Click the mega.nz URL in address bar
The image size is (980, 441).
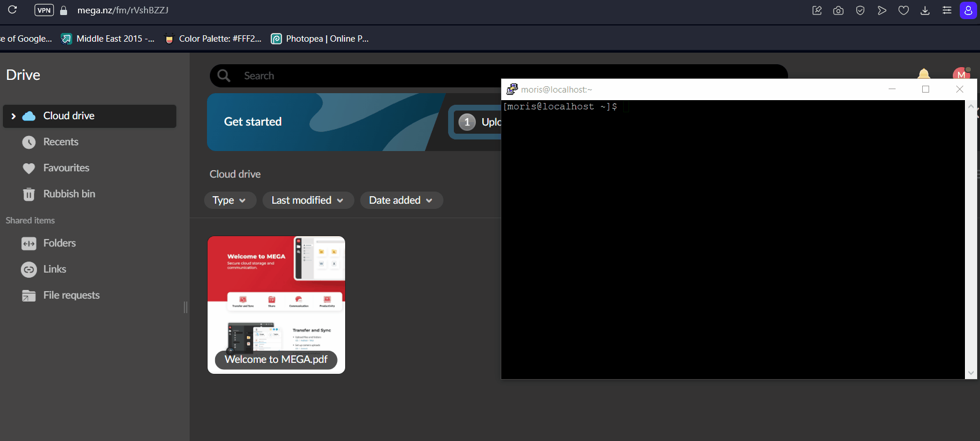click(123, 10)
